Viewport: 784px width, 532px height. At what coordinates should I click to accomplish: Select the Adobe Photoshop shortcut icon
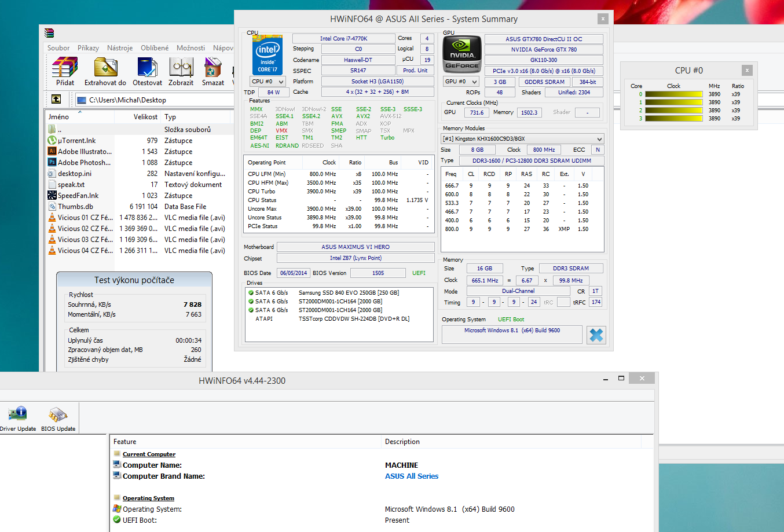pos(52,163)
